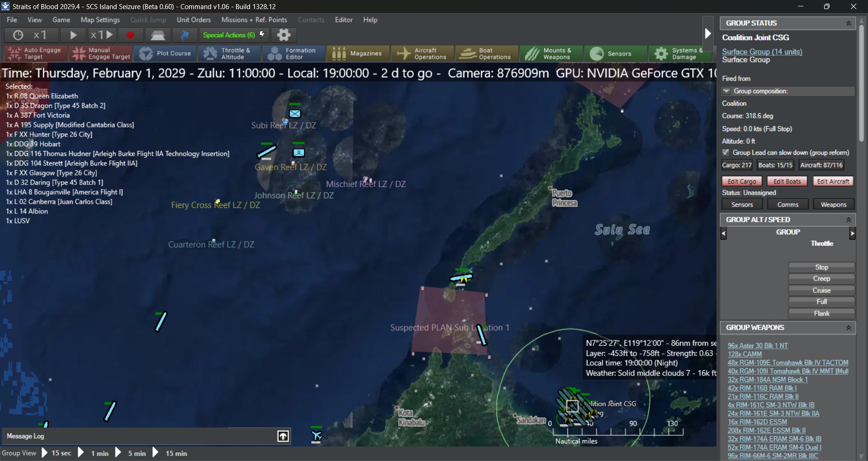Open 128x CAMM weapon link
This screenshot has width=868, height=461.
[x=745, y=354]
